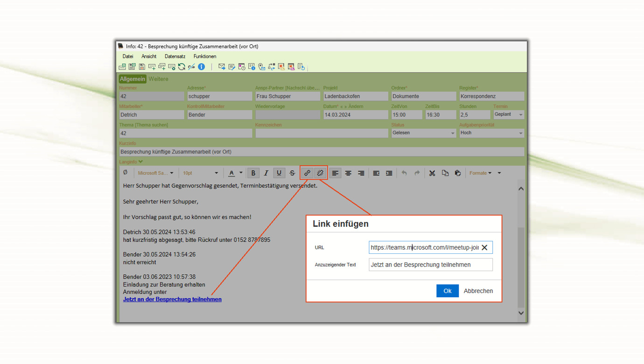
Task: Toggle underline formatting
Action: (x=279, y=173)
